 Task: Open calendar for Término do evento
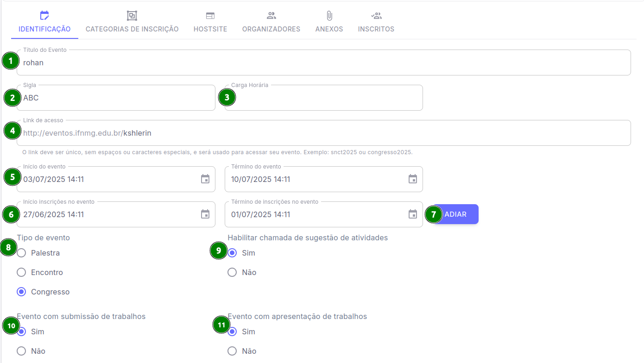click(x=413, y=179)
